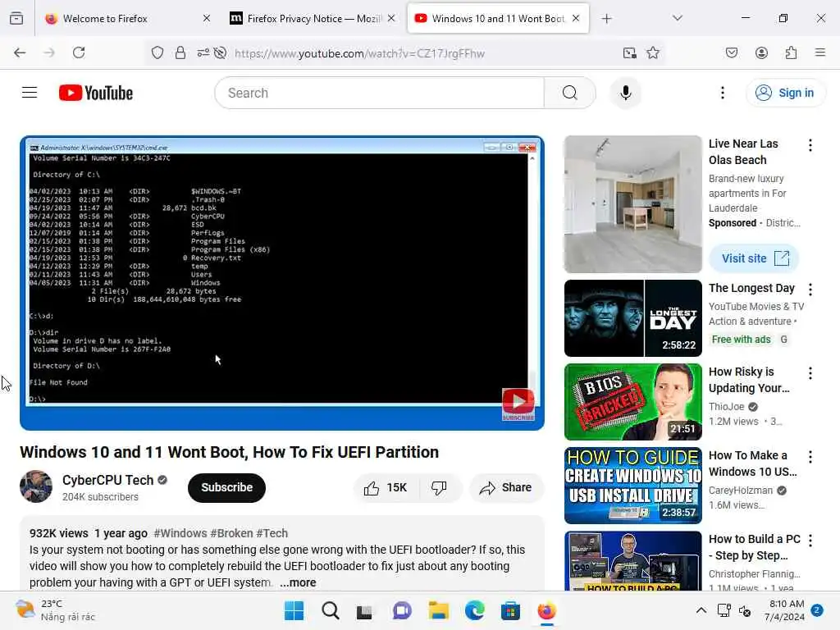This screenshot has width=840, height=630.
Task: Open options for How Risky is Updating video
Action: [810, 373]
